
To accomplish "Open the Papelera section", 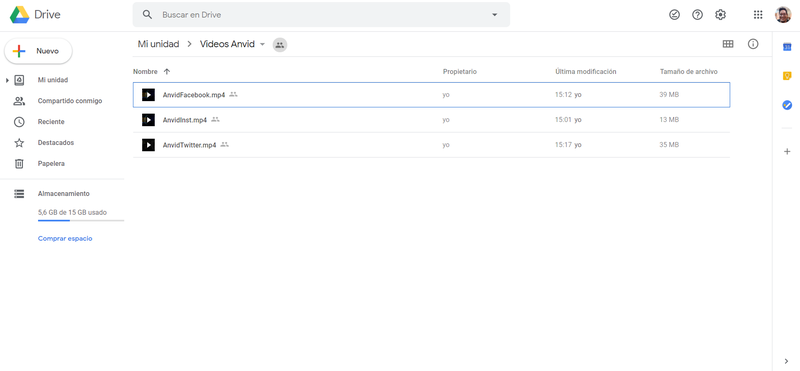I will coord(51,164).
